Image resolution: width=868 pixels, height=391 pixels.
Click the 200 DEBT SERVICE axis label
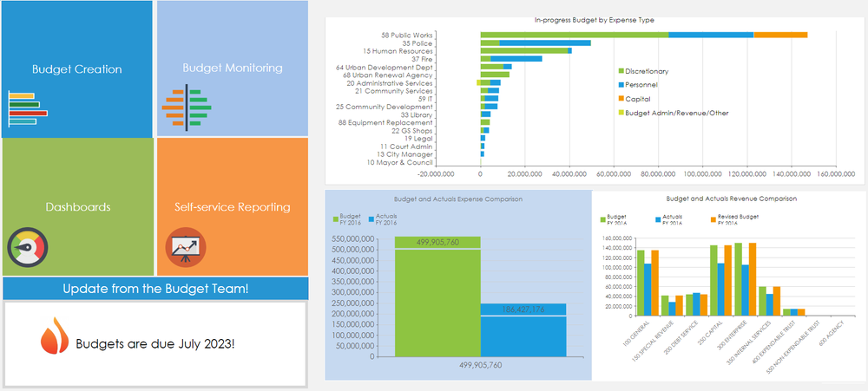pyautogui.click(x=681, y=337)
